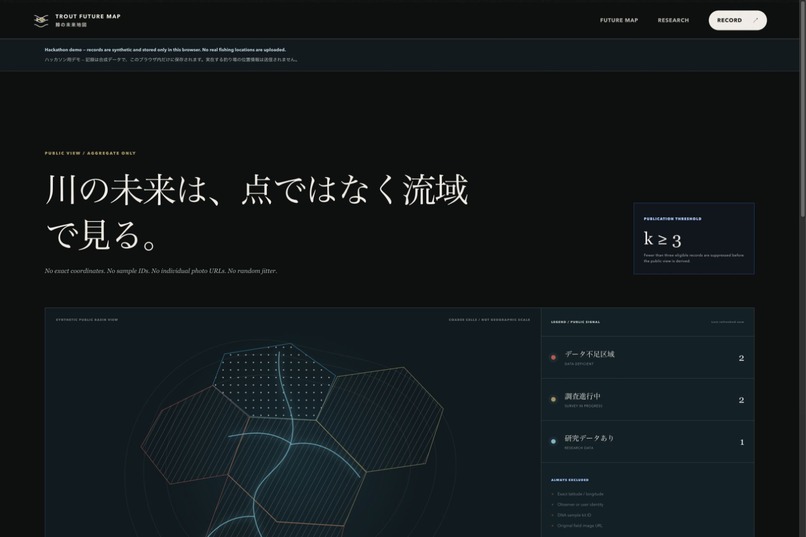Screen dimensions: 806x537
Task: Go to the FUTURE MAP nav item
Action: (x=619, y=21)
